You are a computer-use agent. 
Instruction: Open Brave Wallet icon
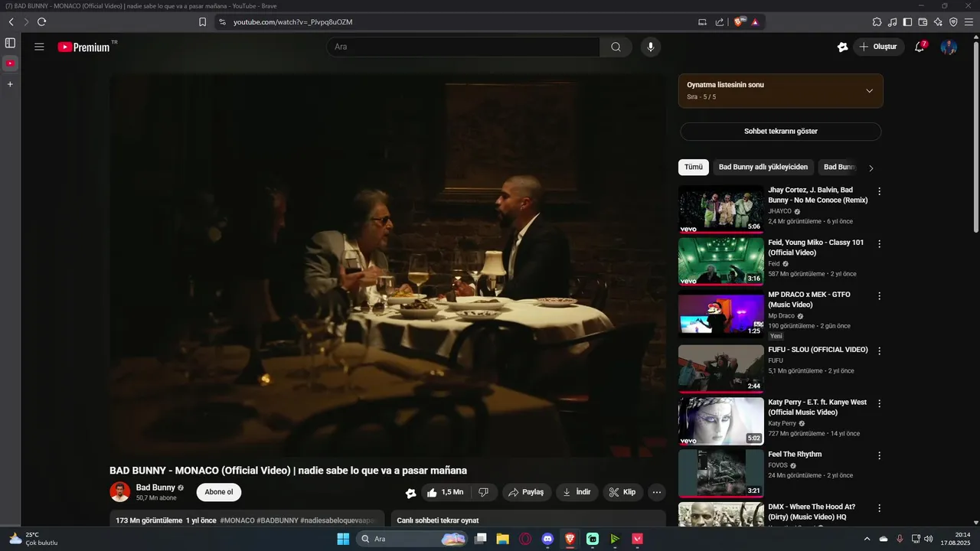[x=923, y=22]
